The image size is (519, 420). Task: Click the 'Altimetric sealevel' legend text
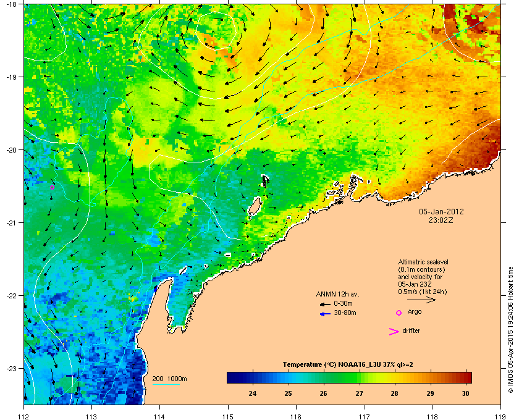423,262
